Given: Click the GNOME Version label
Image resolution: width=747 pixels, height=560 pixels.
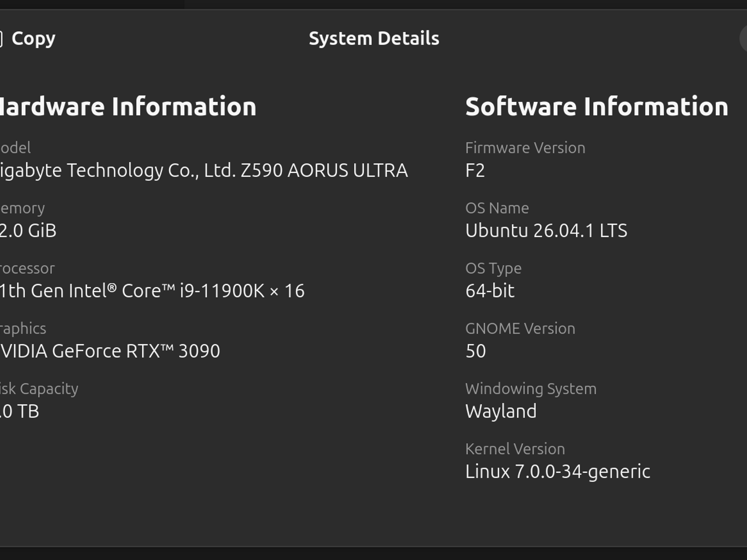Looking at the screenshot, I should [x=520, y=328].
